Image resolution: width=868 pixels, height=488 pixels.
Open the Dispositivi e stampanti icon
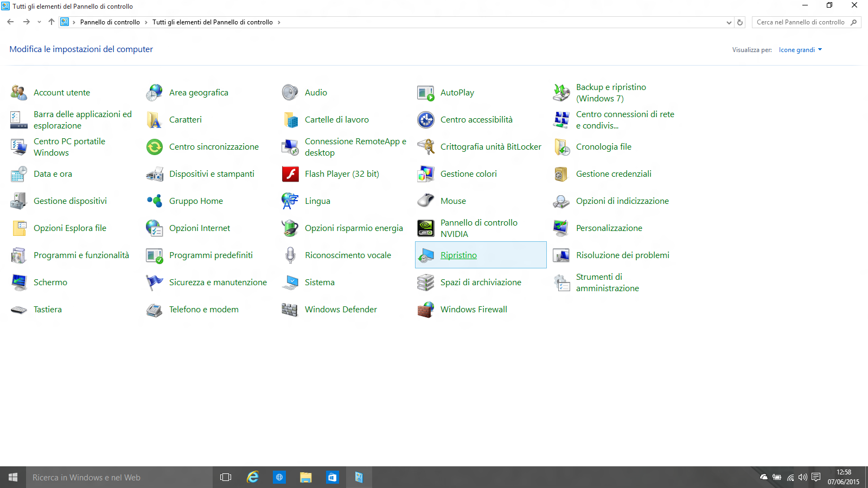click(155, 174)
